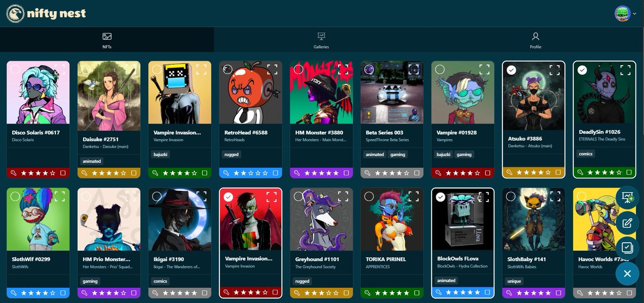Open the SlothWif #0299 artwork thumbnail
The height and width of the screenshot is (303, 644).
click(x=38, y=219)
